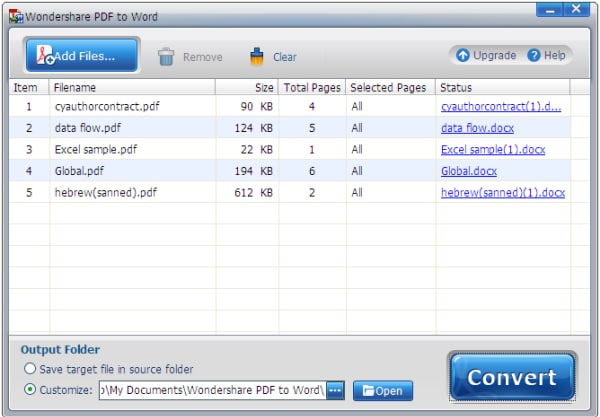Click the Selected Pages column header

(391, 88)
